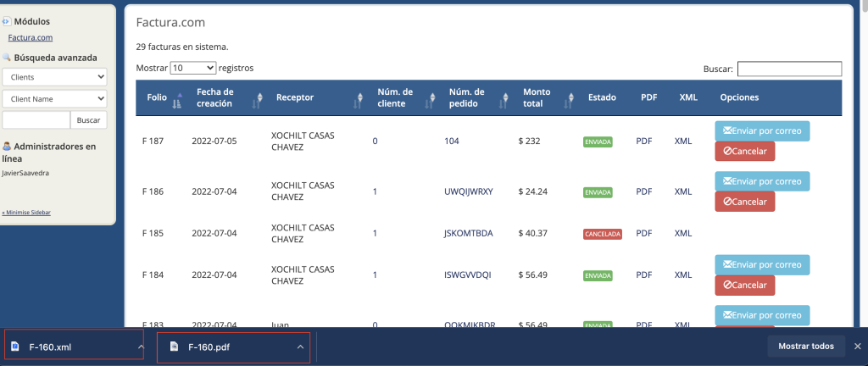
Task: Download XML for invoice F 184
Action: click(683, 274)
